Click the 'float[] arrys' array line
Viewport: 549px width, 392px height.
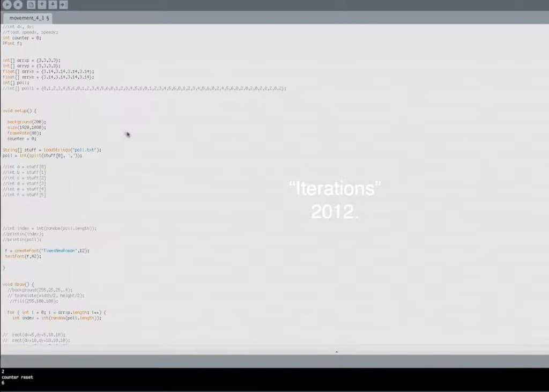click(x=48, y=77)
